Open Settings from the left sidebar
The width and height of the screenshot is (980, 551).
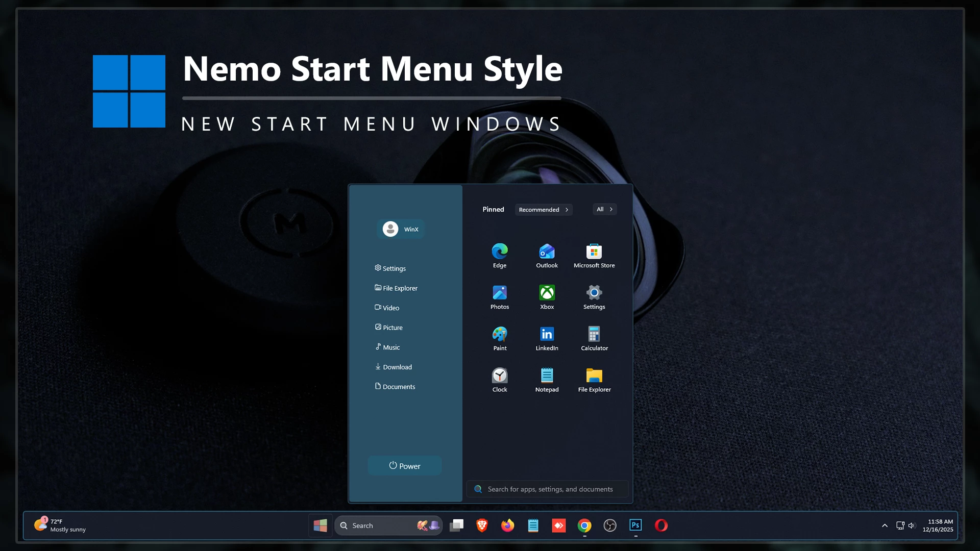click(x=390, y=268)
